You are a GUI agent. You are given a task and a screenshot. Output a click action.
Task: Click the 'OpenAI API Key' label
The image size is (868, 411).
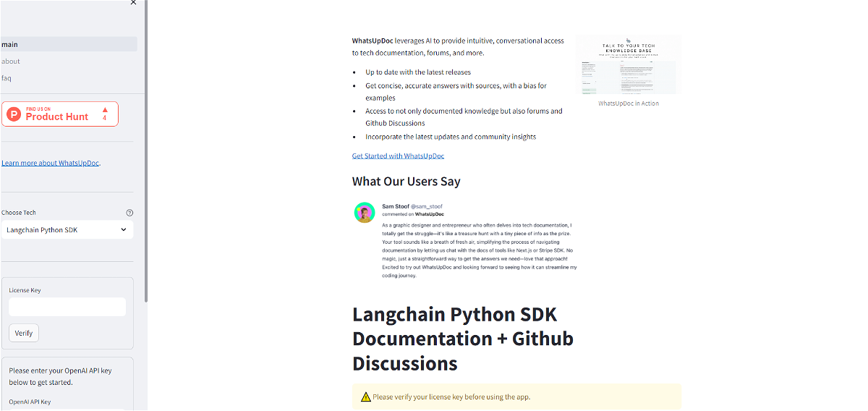click(30, 402)
